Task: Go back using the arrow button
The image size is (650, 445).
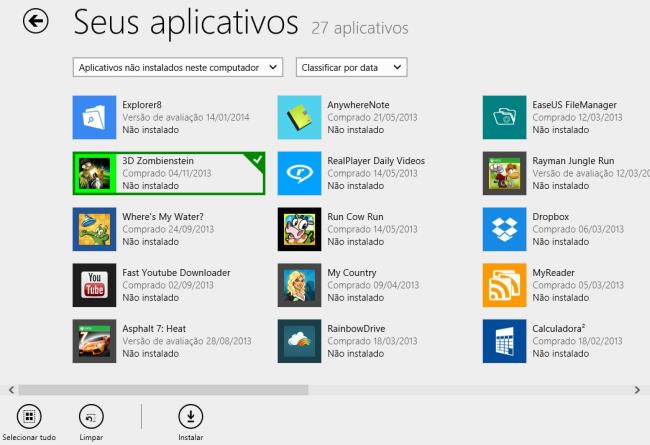Action: point(35,21)
